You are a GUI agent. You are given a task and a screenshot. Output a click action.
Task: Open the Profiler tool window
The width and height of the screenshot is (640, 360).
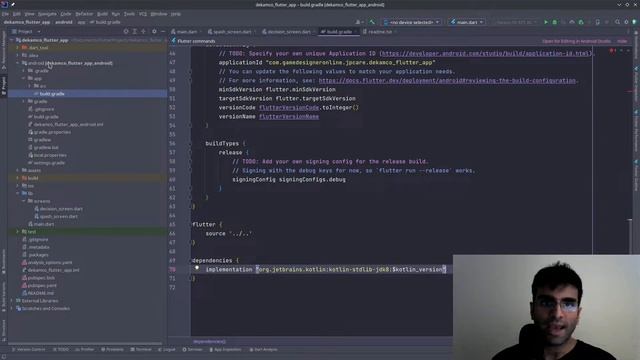(x=85, y=350)
